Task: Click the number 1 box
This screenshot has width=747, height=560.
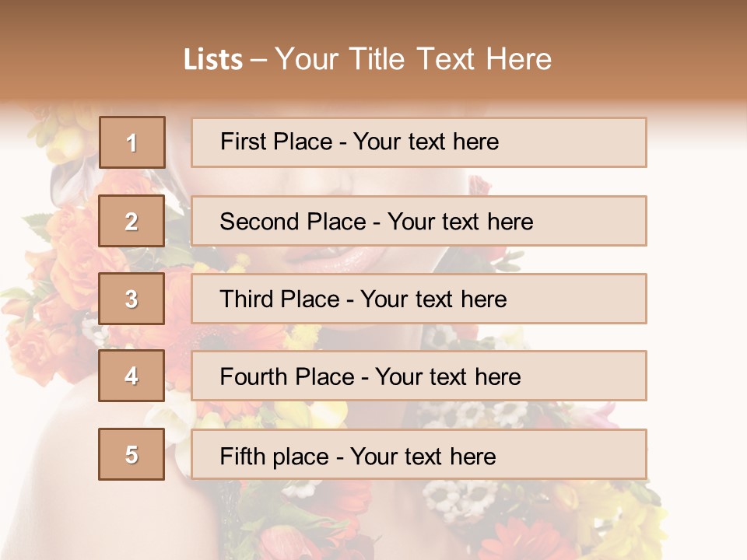Action: pos(132,142)
